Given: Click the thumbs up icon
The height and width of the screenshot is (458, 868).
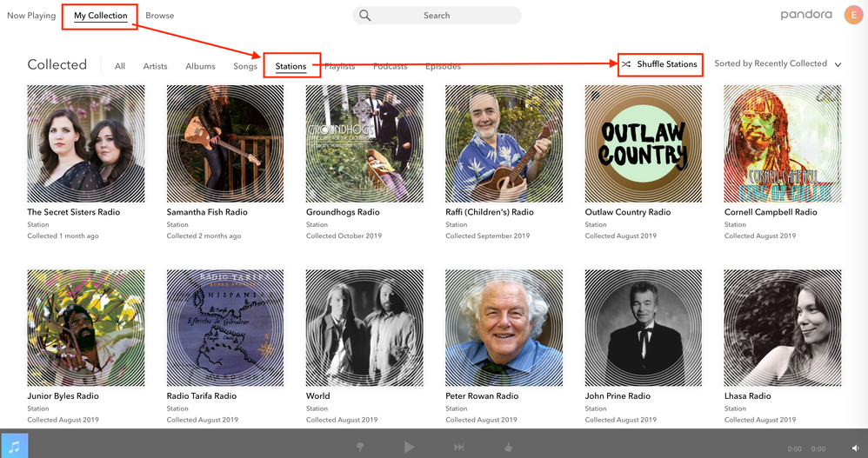Looking at the screenshot, I should point(509,447).
